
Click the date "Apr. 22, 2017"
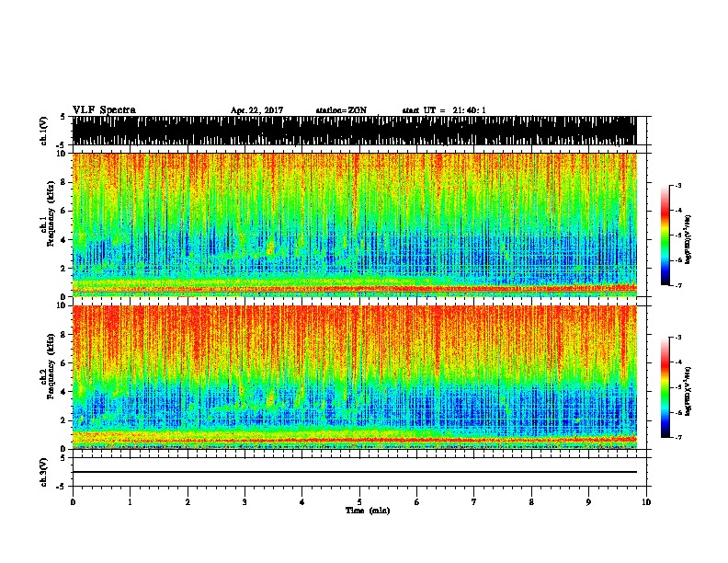pos(256,110)
